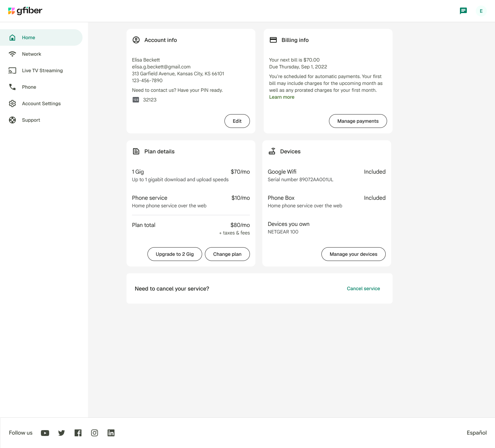The height and width of the screenshot is (448, 495).
Task: Click the Account info person icon
Action: coord(136,40)
